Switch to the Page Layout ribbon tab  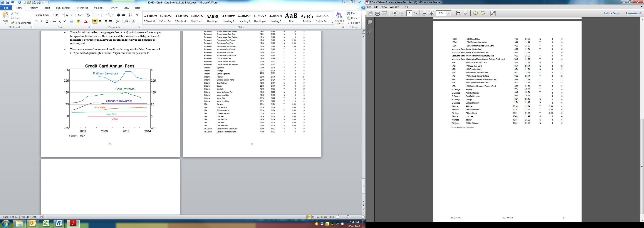click(x=63, y=8)
